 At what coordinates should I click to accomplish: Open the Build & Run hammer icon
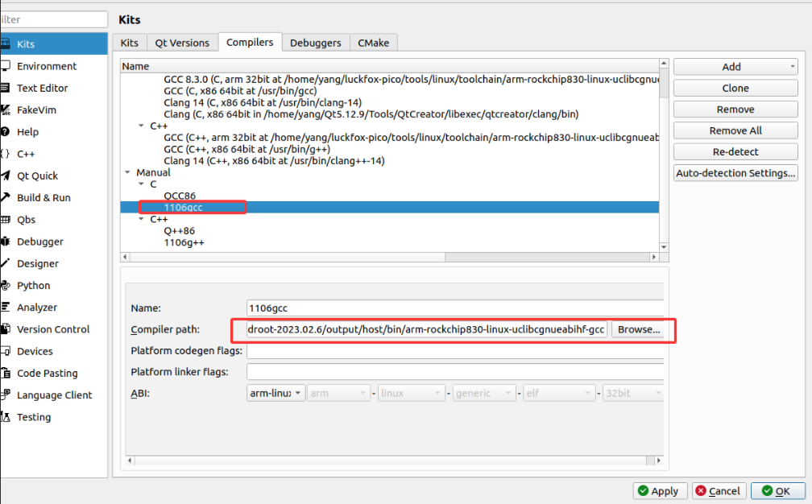[5, 197]
